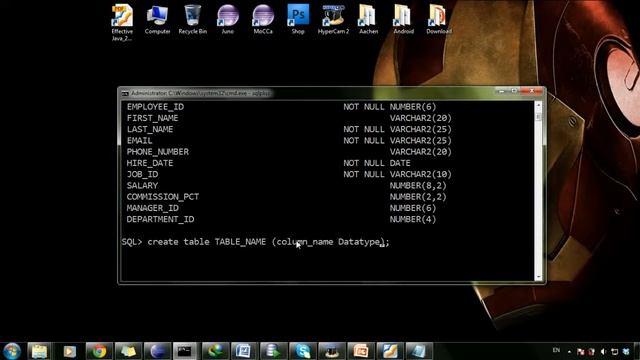Click the FIRST_NAME column row
Screen dimensions: 640x360
click(289, 118)
